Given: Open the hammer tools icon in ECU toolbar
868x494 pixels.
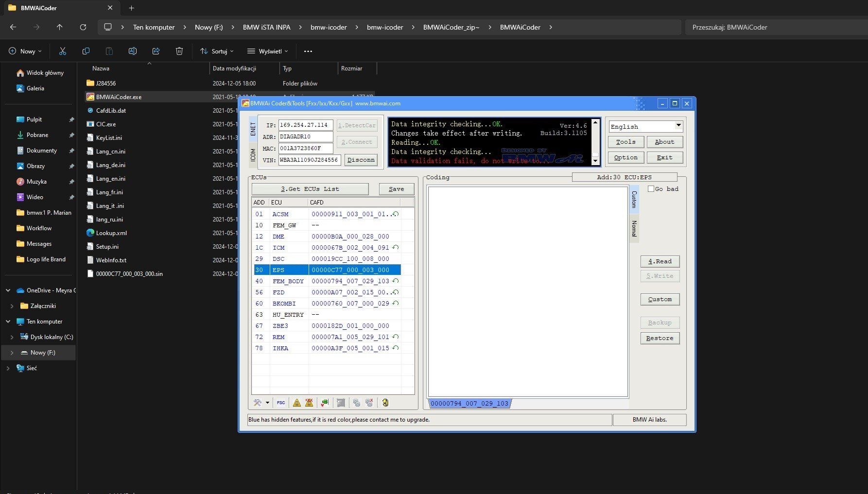Looking at the screenshot, I should [258, 403].
